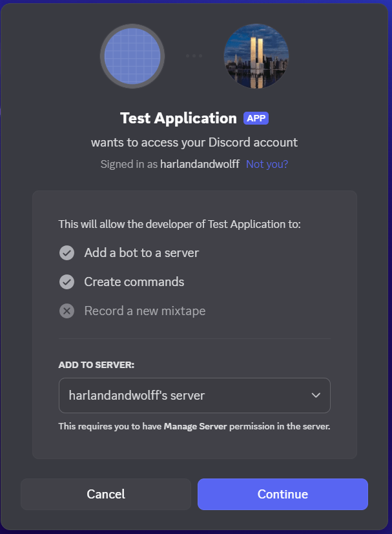Click the checkmark icon for Add a bot
Screen dimensions: 392x534
[67, 253]
